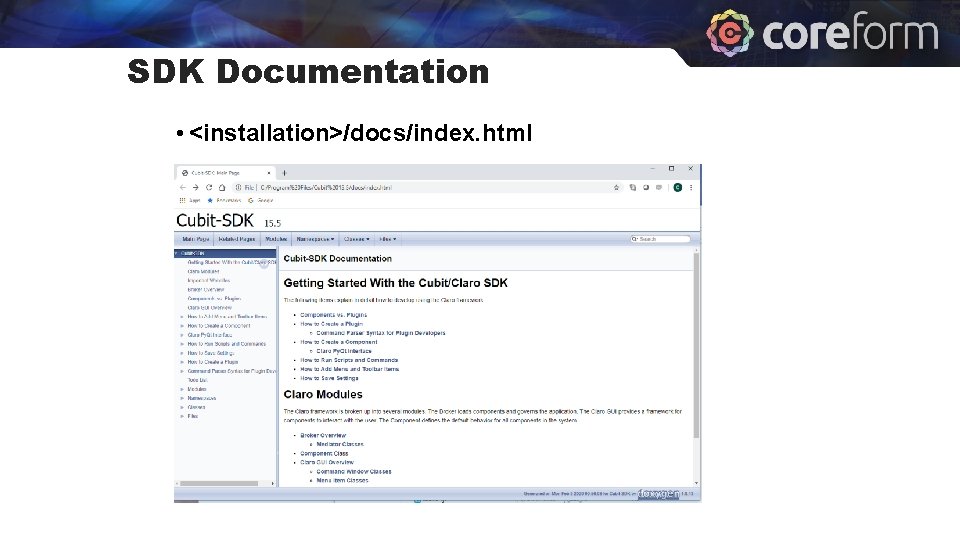Screen dimensions: 960x540
Task: Open the green profile avatar
Action: point(678,187)
